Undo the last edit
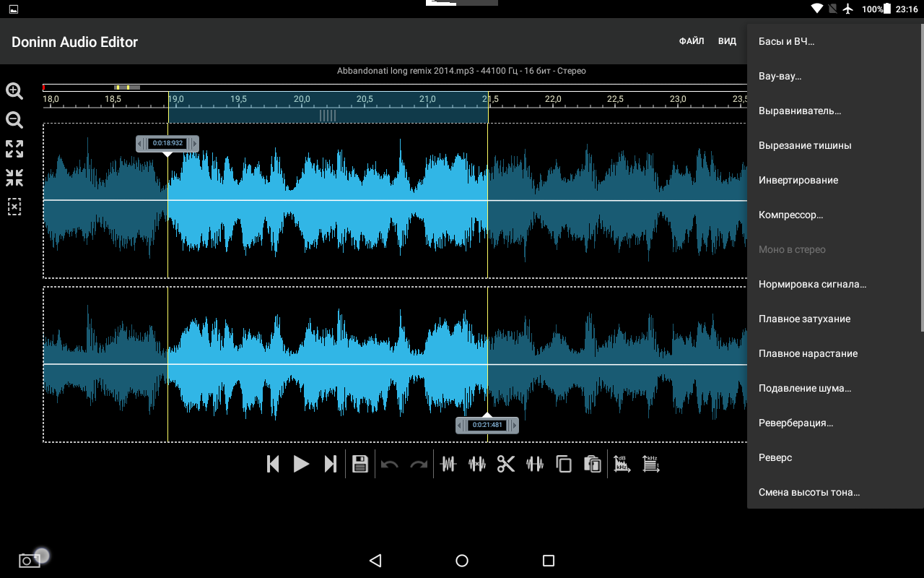 coord(390,465)
